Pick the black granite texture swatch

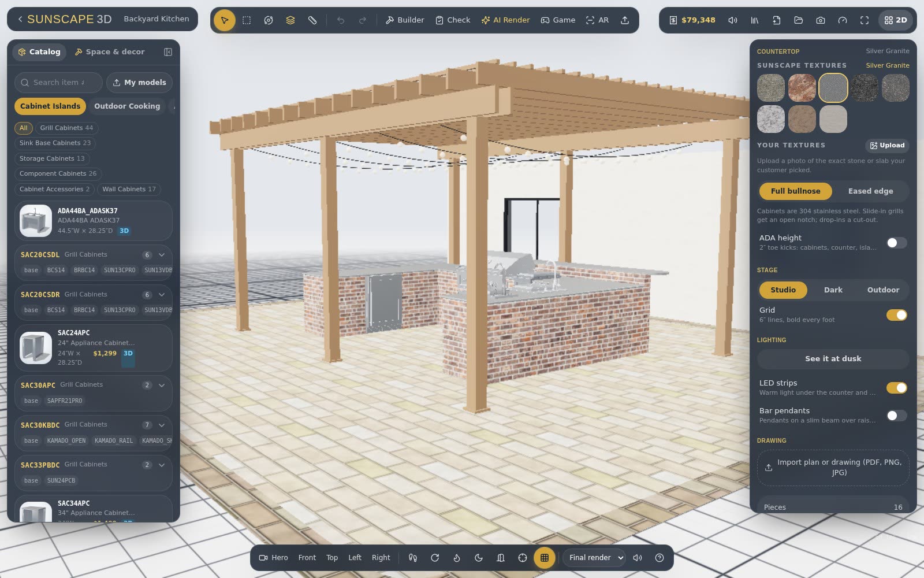pos(865,88)
